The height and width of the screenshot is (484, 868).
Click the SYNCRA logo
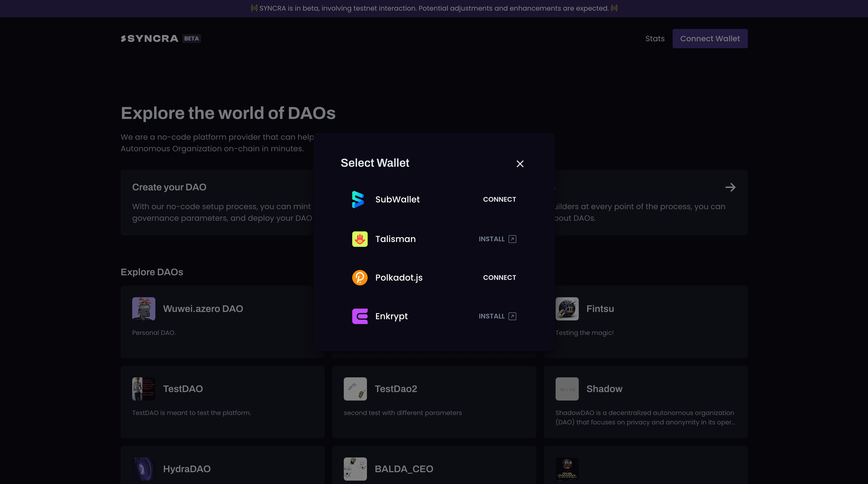click(x=150, y=39)
